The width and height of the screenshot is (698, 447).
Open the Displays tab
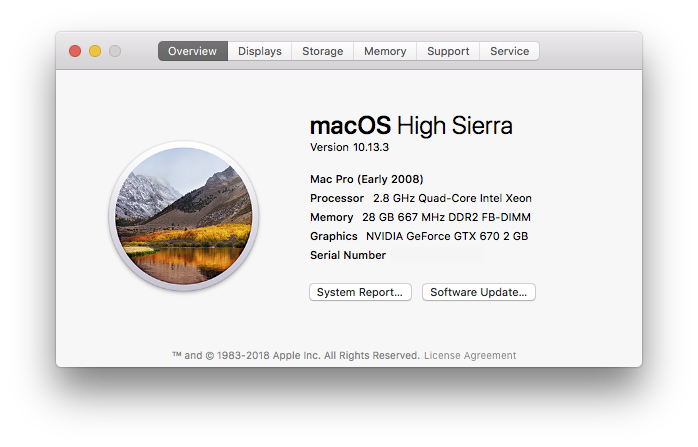(x=260, y=51)
